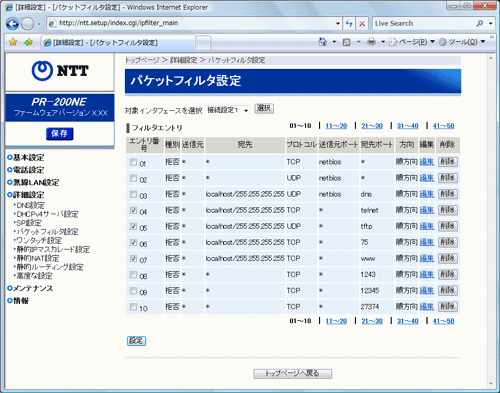Open the Live Search options dropdown arrow

[490, 23]
